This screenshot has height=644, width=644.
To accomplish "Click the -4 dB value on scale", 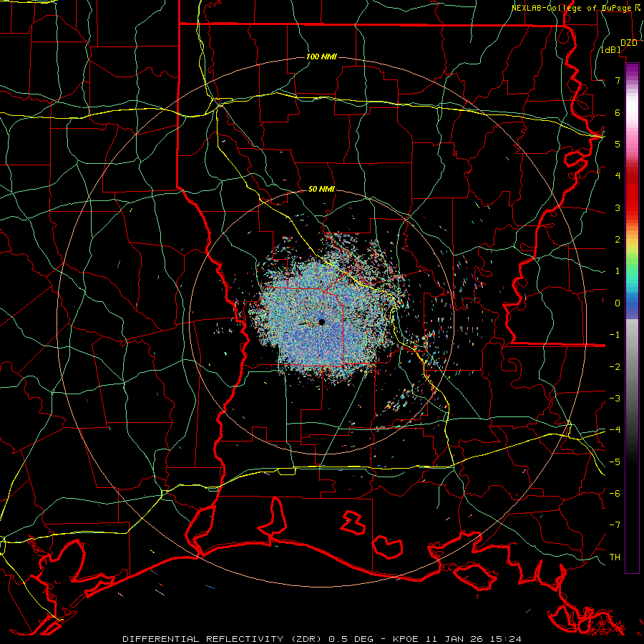I will tap(615, 430).
